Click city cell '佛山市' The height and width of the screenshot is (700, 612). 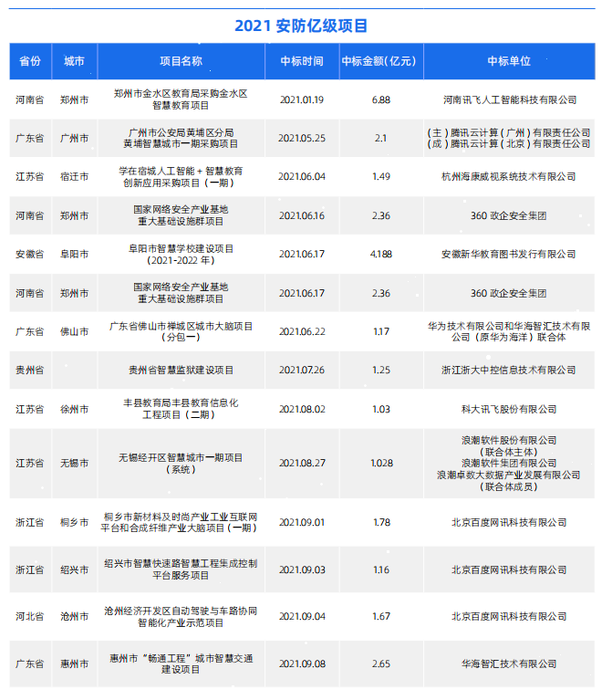click(75, 331)
